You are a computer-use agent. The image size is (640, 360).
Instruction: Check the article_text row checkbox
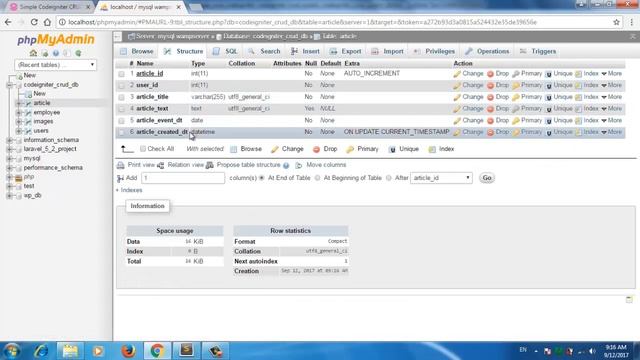(x=121, y=109)
